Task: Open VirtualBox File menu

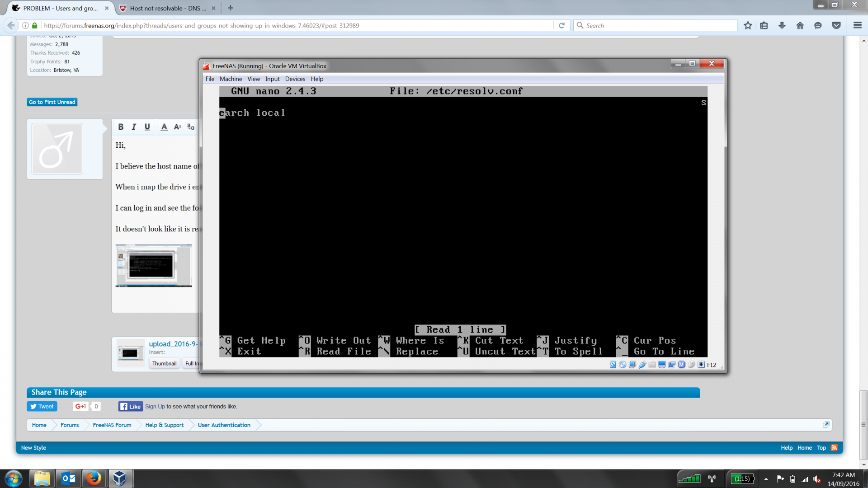Action: tap(210, 79)
